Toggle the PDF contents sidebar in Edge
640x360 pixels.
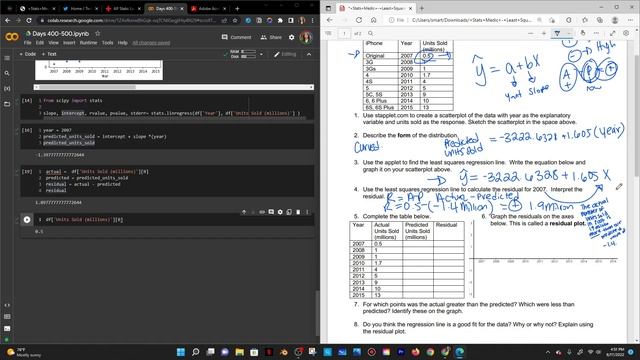(x=329, y=33)
